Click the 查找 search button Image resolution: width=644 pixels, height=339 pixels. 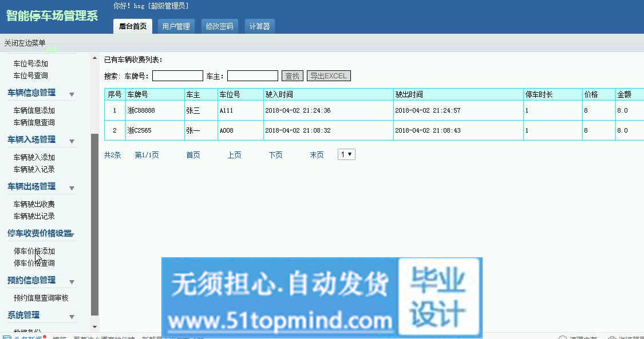click(293, 76)
